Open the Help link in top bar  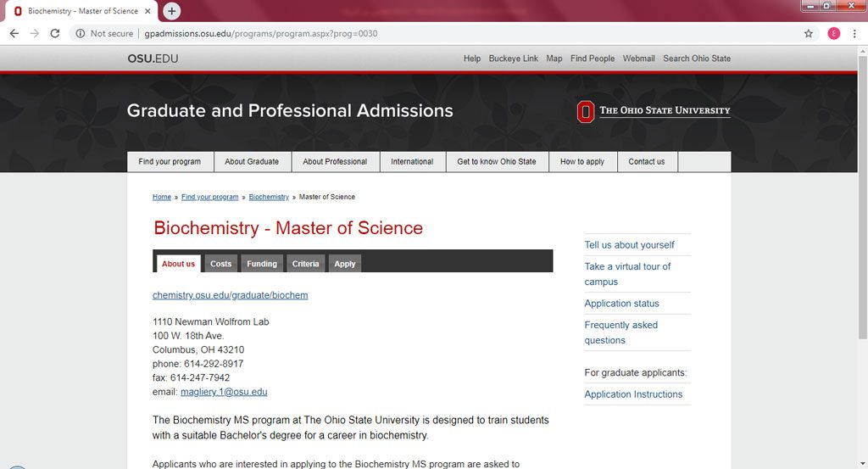pos(471,59)
